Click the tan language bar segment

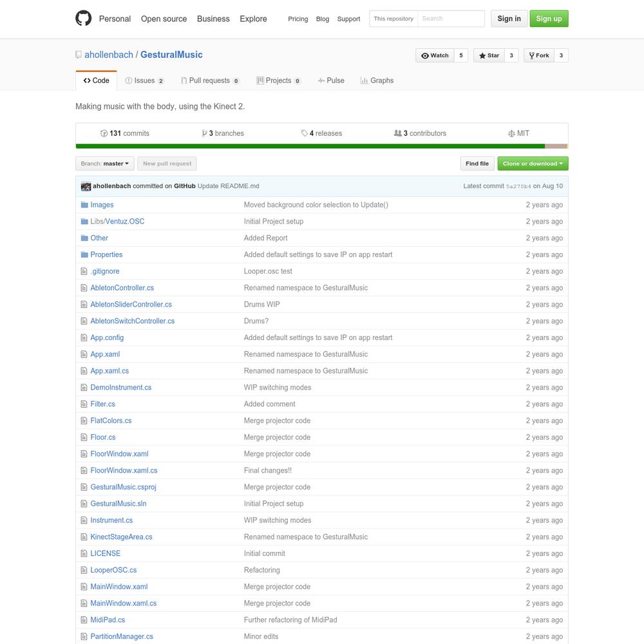pos(556,146)
